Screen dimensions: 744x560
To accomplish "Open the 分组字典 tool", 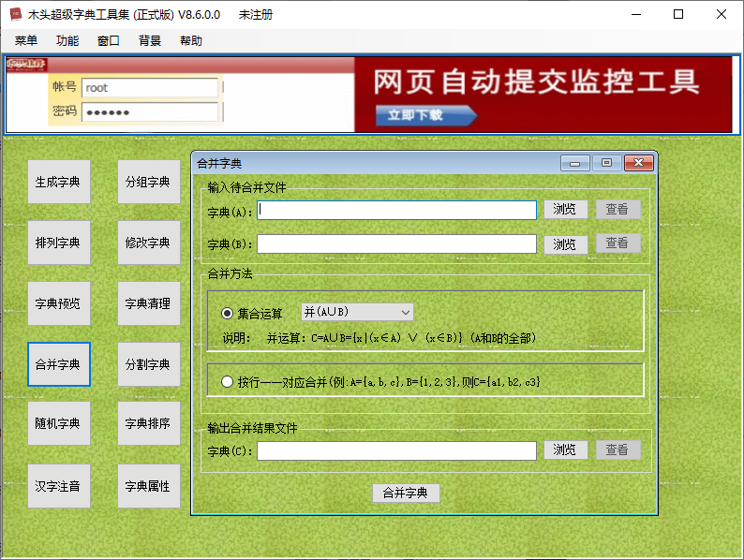I will pos(148,182).
